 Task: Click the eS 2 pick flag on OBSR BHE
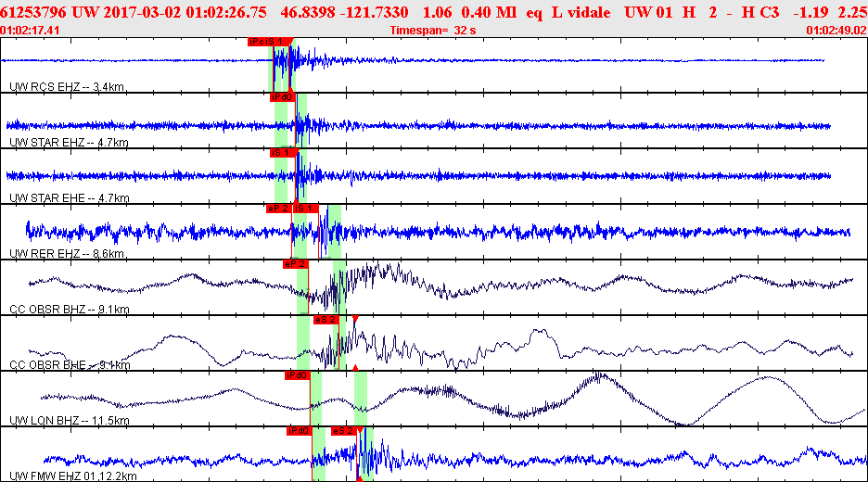[x=325, y=320]
